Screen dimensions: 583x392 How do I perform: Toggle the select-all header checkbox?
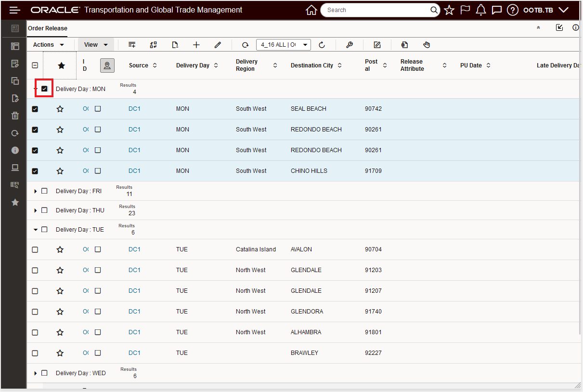point(35,65)
